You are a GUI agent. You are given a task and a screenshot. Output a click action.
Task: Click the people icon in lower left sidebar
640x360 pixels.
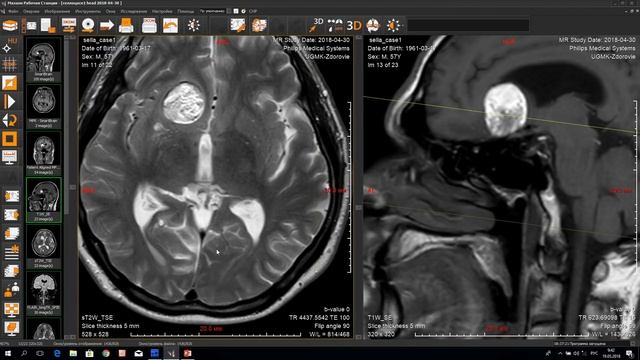coord(11,289)
